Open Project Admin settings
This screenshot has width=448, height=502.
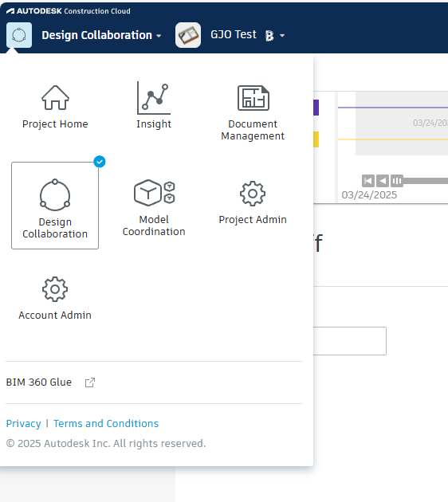[253, 203]
